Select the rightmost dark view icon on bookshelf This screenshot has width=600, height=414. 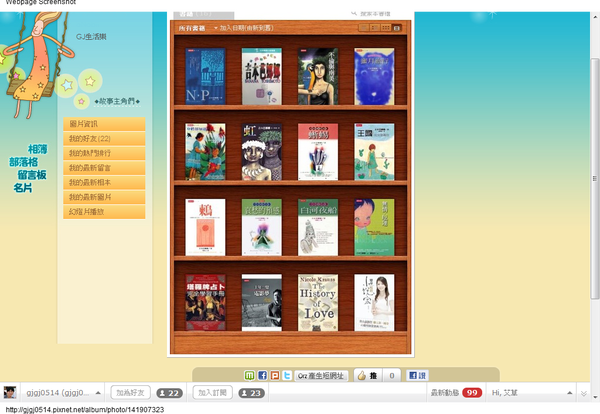(397, 28)
